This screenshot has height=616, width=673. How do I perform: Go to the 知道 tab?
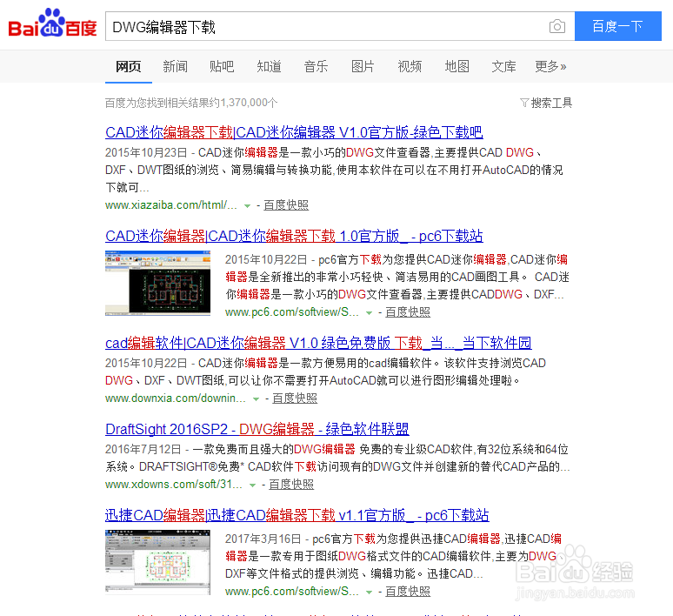click(270, 67)
